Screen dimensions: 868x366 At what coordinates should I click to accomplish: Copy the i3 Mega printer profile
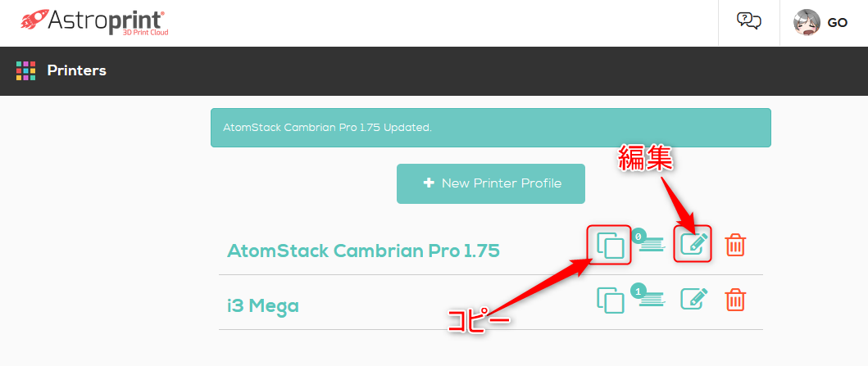(611, 300)
